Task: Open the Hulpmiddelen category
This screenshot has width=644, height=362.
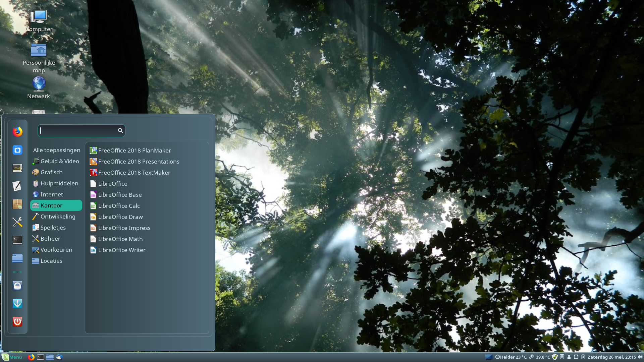Action: click(56, 183)
